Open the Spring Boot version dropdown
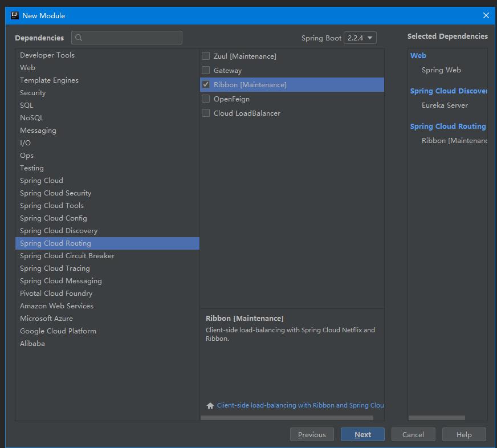This screenshot has width=497, height=448. 360,38
